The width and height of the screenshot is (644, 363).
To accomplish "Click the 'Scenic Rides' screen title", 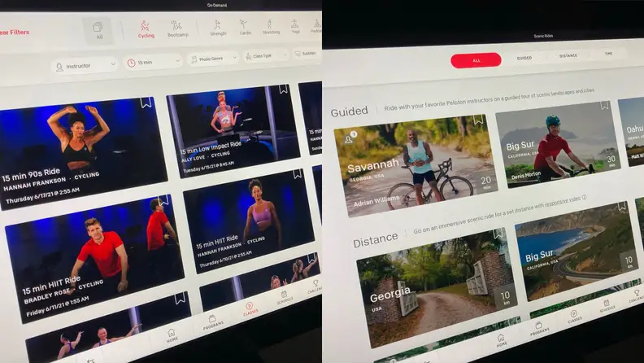I will (543, 36).
